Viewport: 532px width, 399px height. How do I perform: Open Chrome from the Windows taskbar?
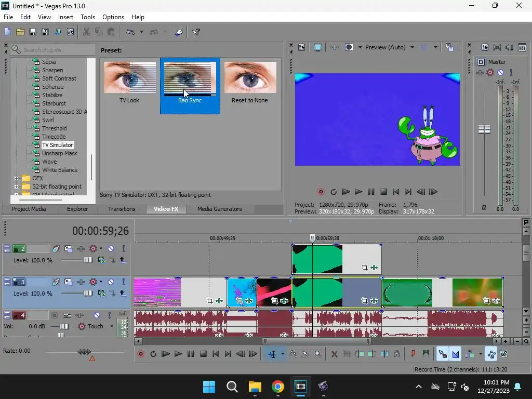pos(277,387)
